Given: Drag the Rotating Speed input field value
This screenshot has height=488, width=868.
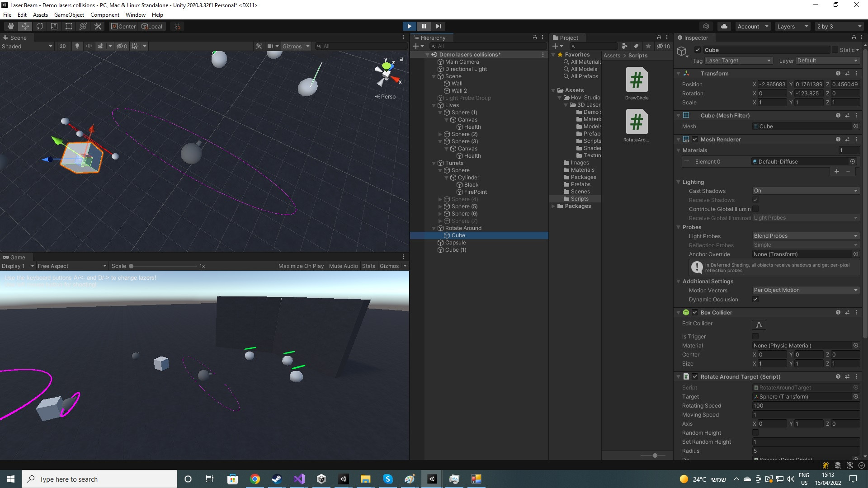Looking at the screenshot, I should coord(805,405).
